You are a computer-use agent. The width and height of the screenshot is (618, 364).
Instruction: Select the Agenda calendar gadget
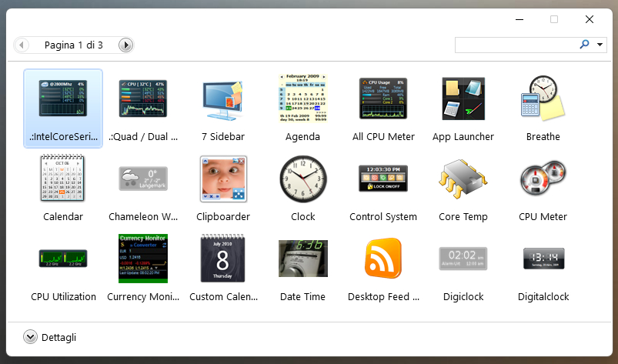[x=302, y=99]
